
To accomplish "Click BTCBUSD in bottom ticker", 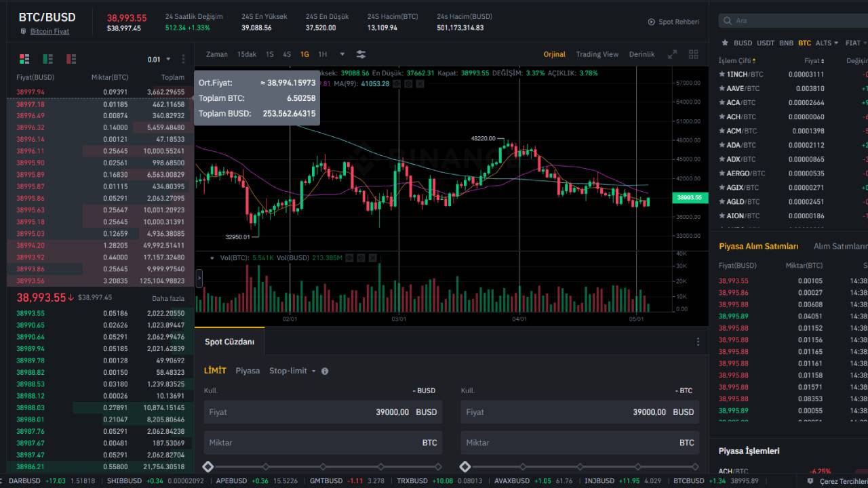I will click(x=689, y=481).
